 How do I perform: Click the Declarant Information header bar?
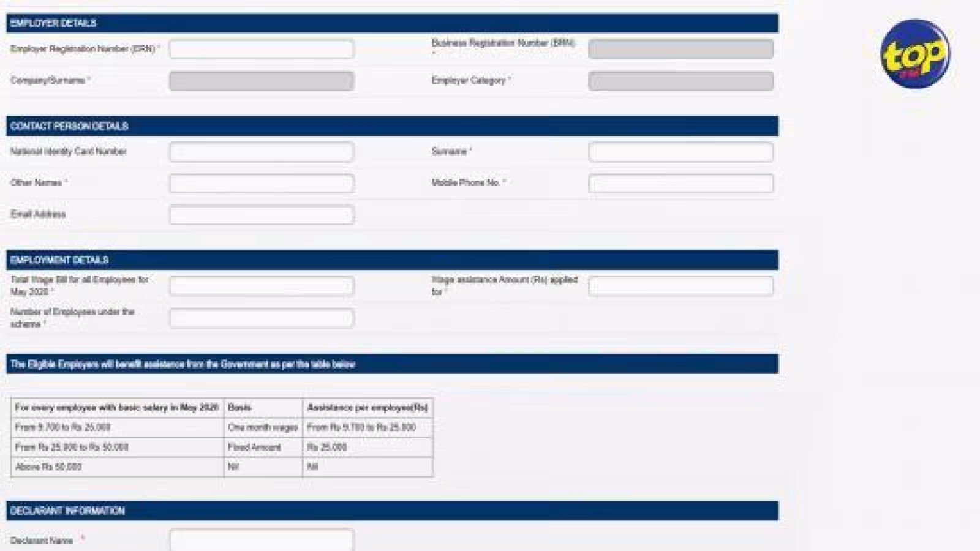pos(392,511)
